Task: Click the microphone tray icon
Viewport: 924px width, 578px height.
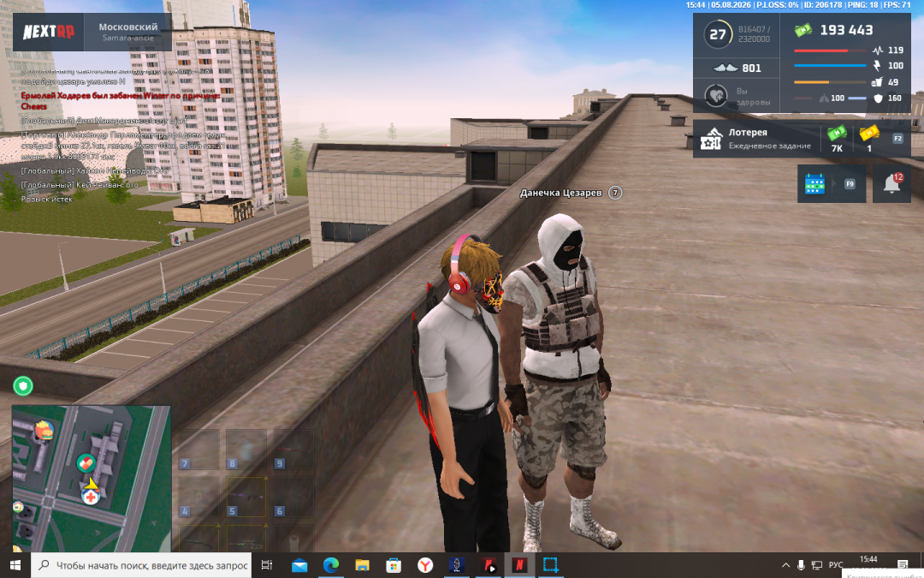Action: (x=801, y=565)
